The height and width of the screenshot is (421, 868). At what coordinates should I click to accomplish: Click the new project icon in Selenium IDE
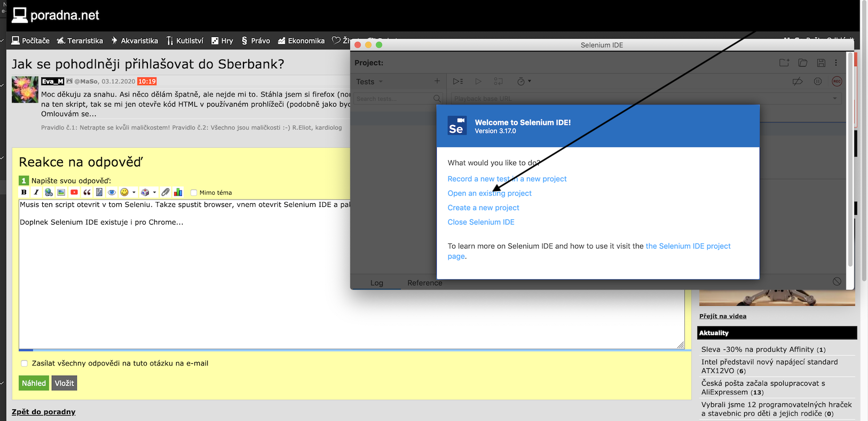click(784, 62)
